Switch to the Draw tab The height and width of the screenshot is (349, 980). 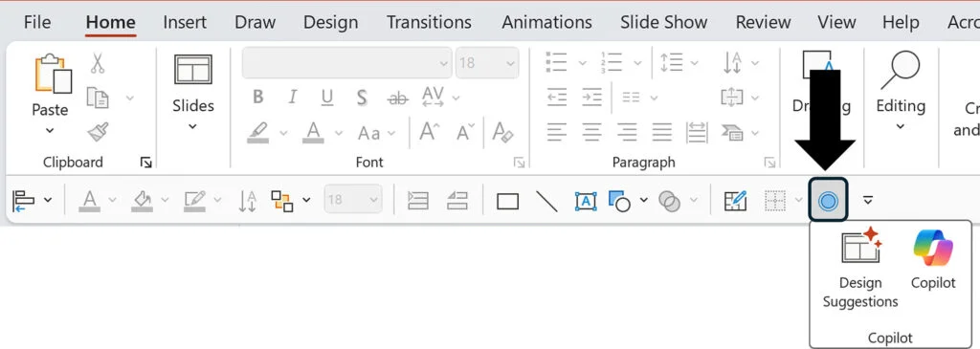(x=255, y=23)
